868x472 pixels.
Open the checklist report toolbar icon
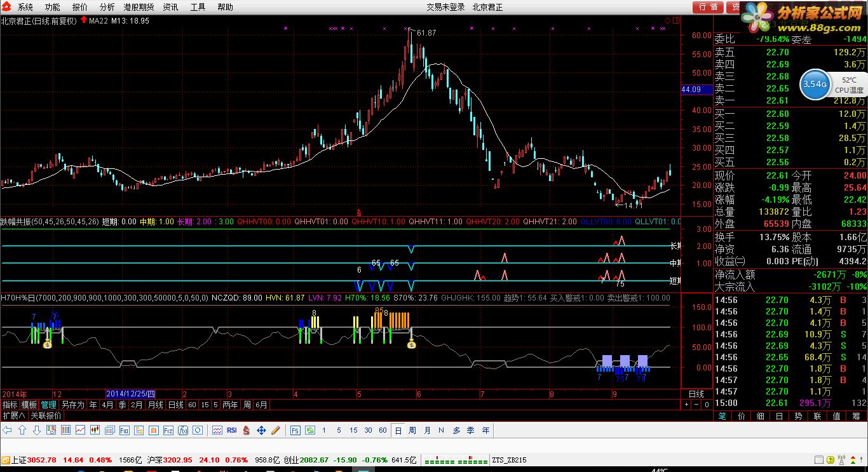coord(50,430)
